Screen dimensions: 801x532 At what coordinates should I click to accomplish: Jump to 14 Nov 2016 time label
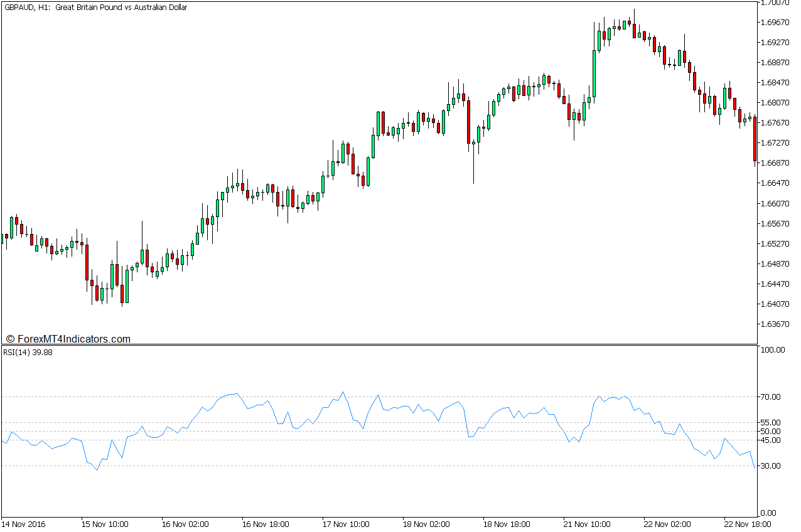click(x=23, y=524)
